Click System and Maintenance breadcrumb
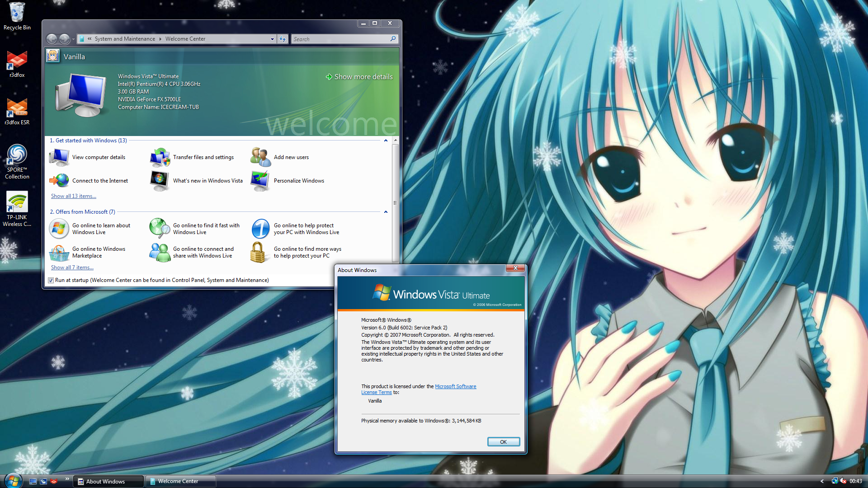The image size is (868, 488). coord(125,39)
